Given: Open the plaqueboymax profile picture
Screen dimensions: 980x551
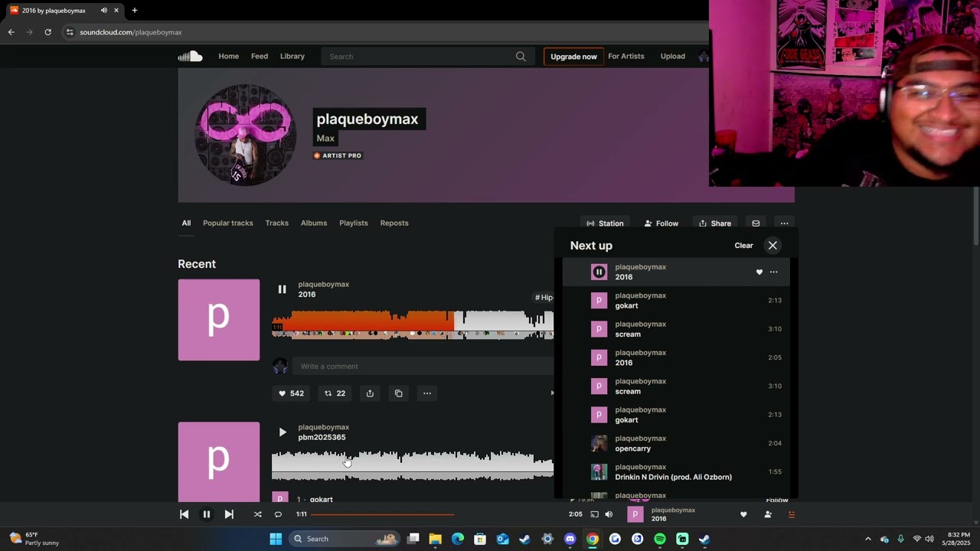Looking at the screenshot, I should click(246, 135).
